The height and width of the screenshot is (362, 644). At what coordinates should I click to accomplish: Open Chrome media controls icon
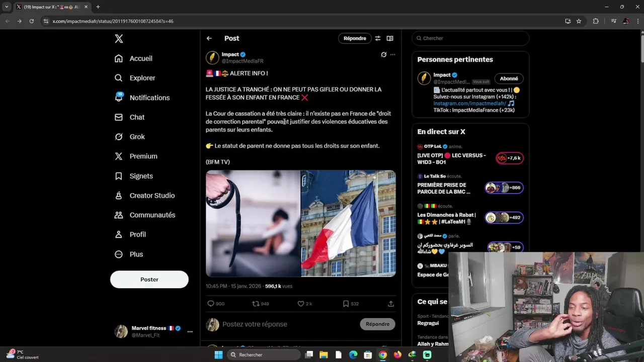pos(614,21)
